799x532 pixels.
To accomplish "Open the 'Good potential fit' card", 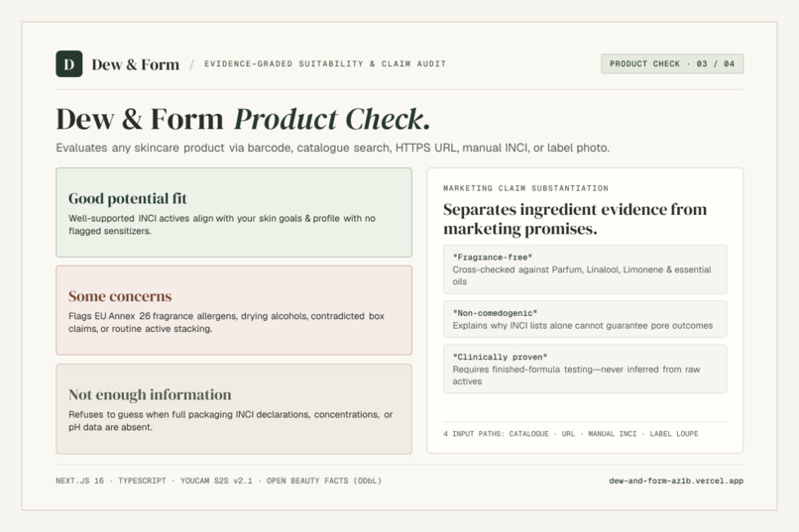I will [x=234, y=212].
